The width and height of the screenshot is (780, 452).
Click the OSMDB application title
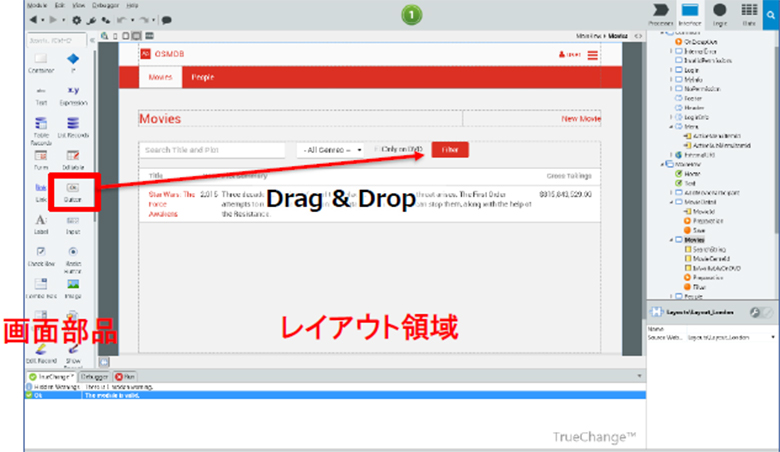[169, 54]
